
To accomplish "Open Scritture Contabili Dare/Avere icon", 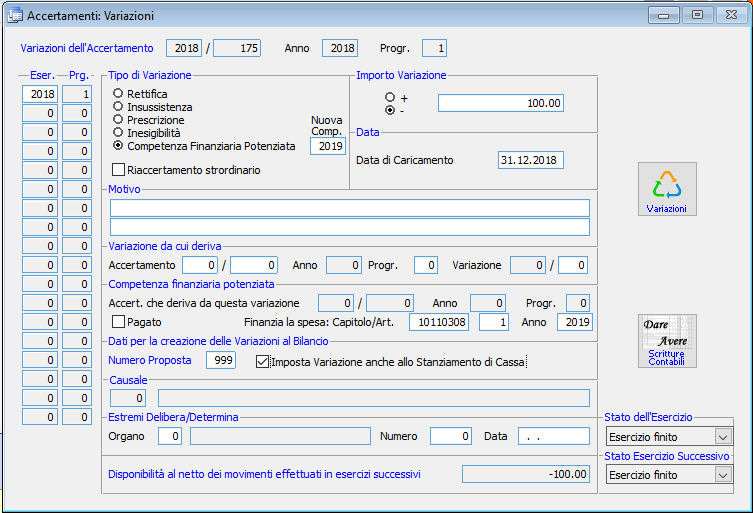I will click(667, 341).
